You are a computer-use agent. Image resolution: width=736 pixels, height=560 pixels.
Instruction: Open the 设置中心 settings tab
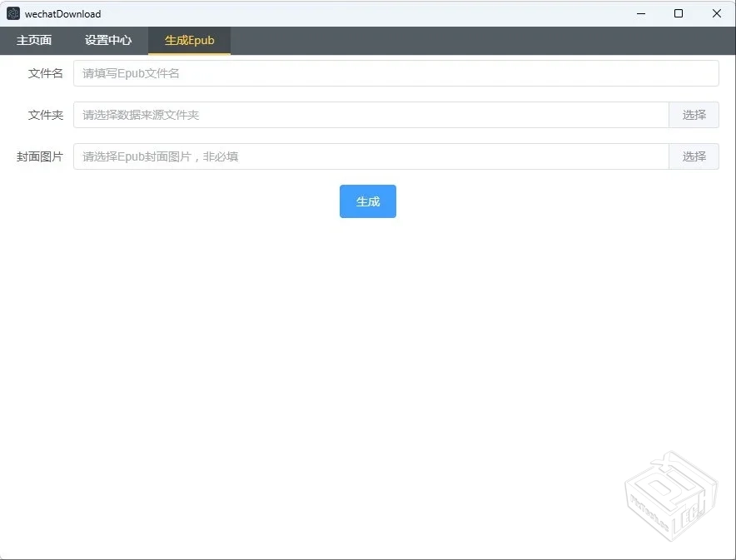click(107, 40)
